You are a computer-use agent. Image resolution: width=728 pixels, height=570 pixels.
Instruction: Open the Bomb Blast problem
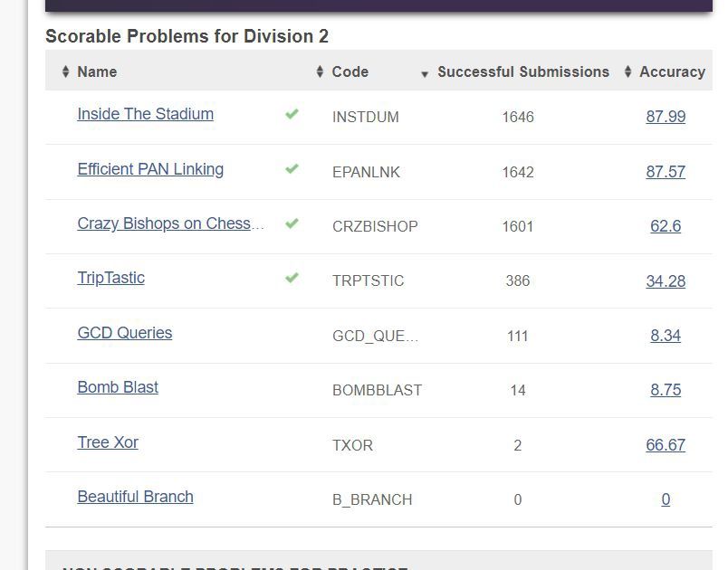click(x=118, y=387)
